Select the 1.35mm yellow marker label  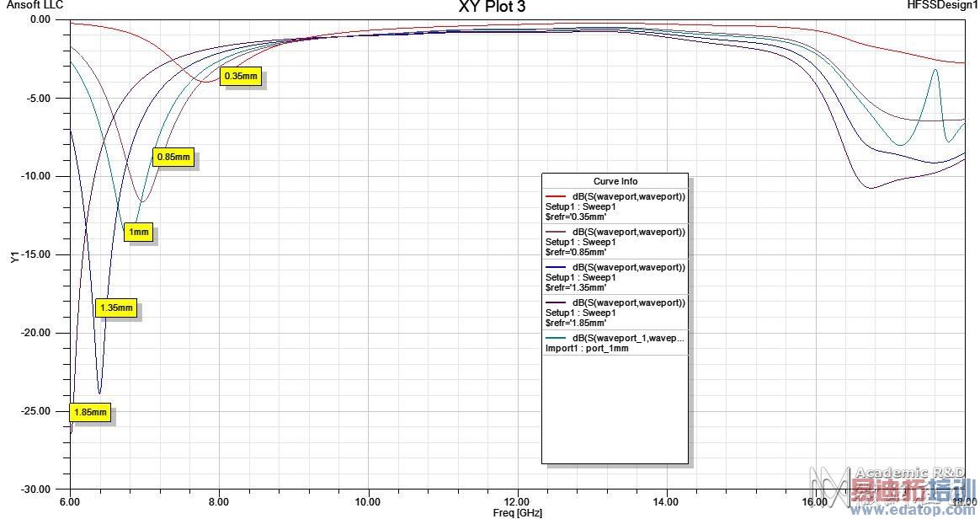pos(116,308)
